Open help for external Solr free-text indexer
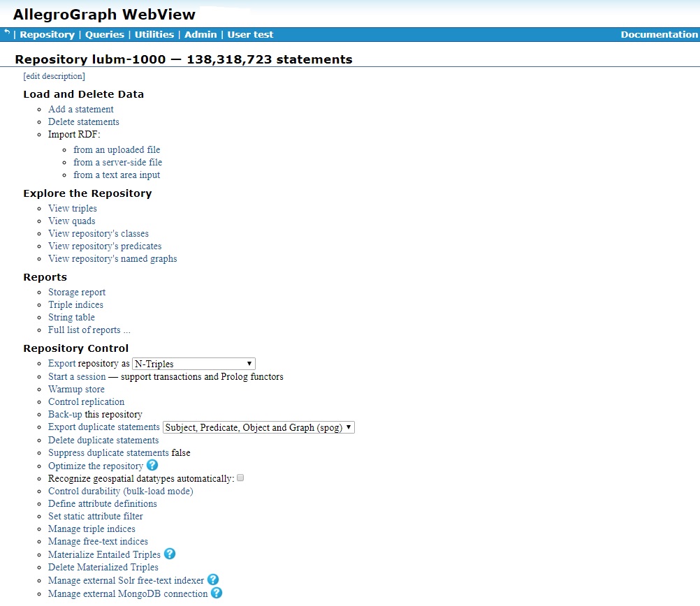The width and height of the screenshot is (700, 606). coord(212,579)
